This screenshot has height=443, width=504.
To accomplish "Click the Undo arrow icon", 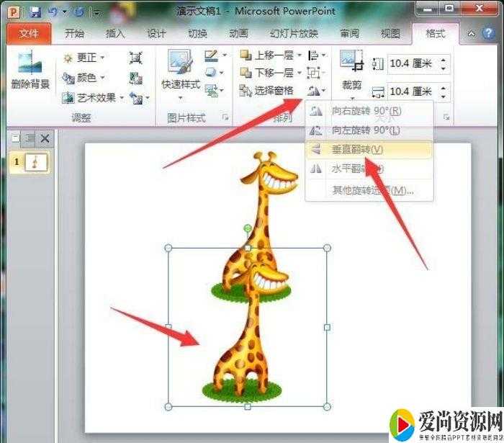I will (53, 12).
